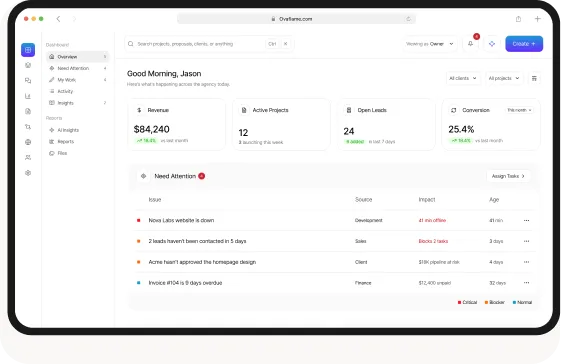Click the orange Blocker legend swatch
Screen dimensions: 561x364
[x=486, y=302]
